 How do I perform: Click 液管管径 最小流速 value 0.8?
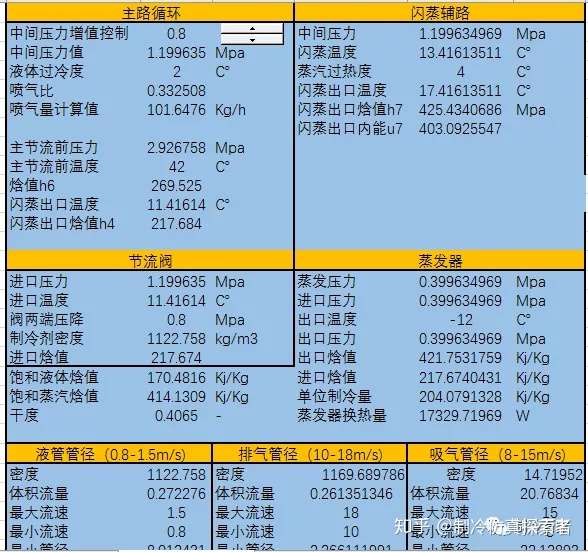[176, 532]
